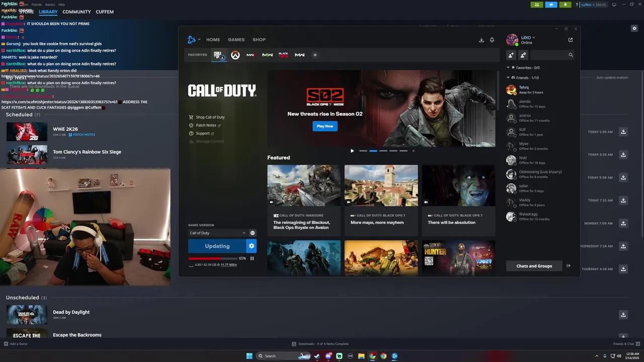The height and width of the screenshot is (362, 644).
Task: Open Game Version Call of Duty dropdown
Action: (217, 233)
